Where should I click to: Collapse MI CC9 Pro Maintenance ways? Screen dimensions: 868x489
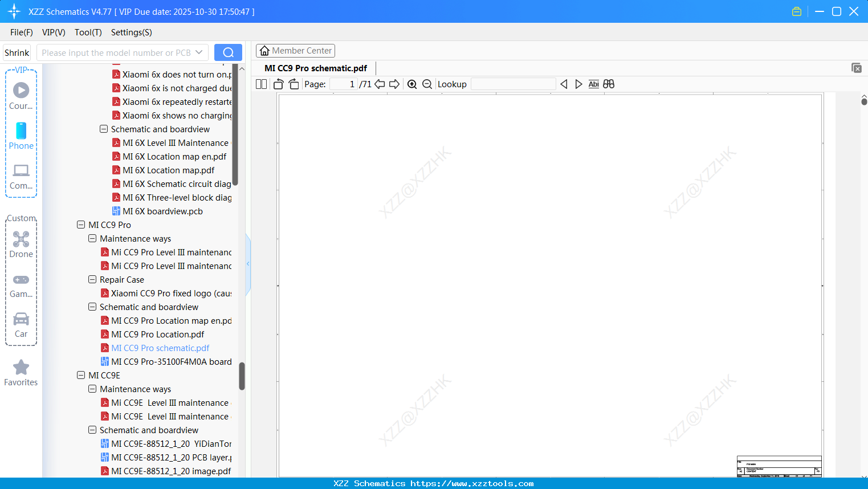[92, 239]
